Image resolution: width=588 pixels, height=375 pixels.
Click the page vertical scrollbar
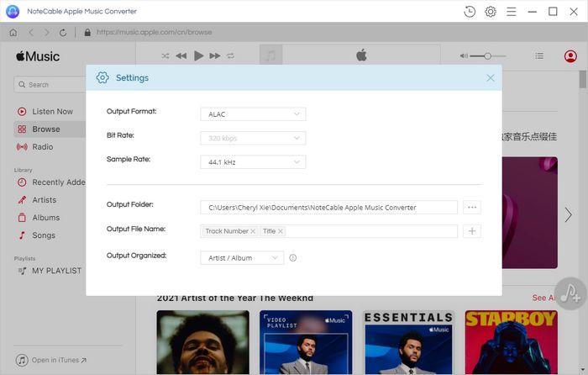pos(582,80)
